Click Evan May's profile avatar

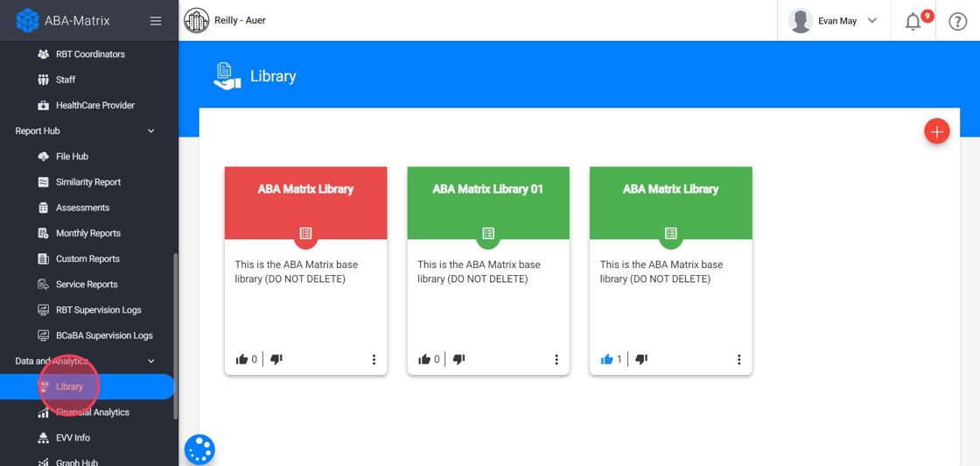[801, 21]
